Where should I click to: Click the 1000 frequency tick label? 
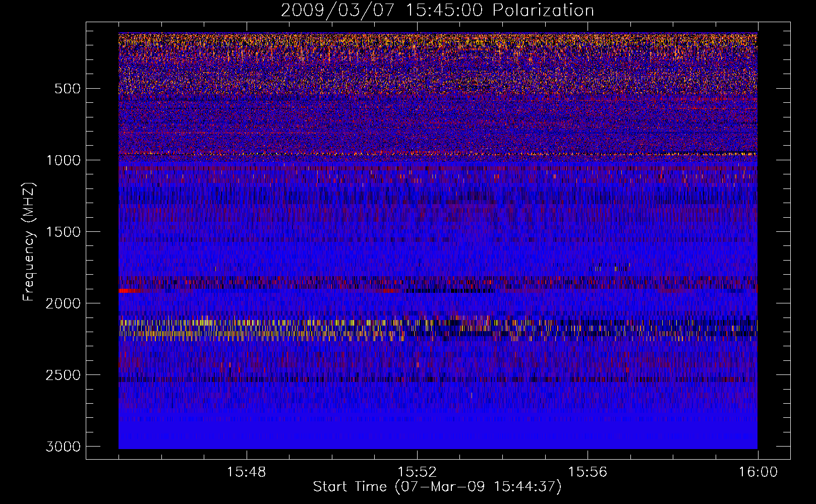(x=63, y=160)
